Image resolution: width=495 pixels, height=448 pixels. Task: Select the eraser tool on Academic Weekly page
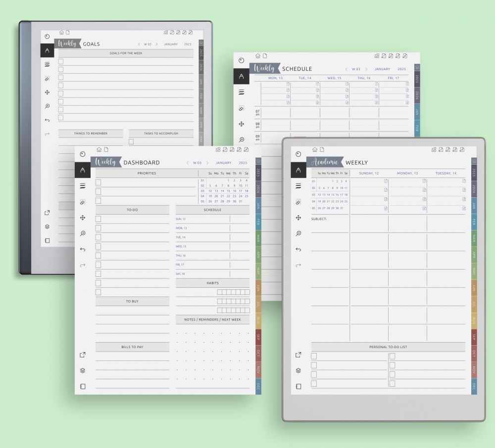(x=298, y=202)
